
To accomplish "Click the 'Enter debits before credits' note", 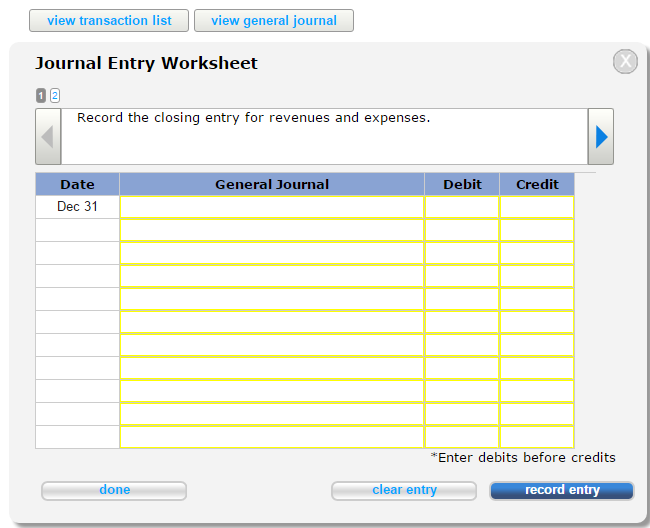I will (523, 458).
